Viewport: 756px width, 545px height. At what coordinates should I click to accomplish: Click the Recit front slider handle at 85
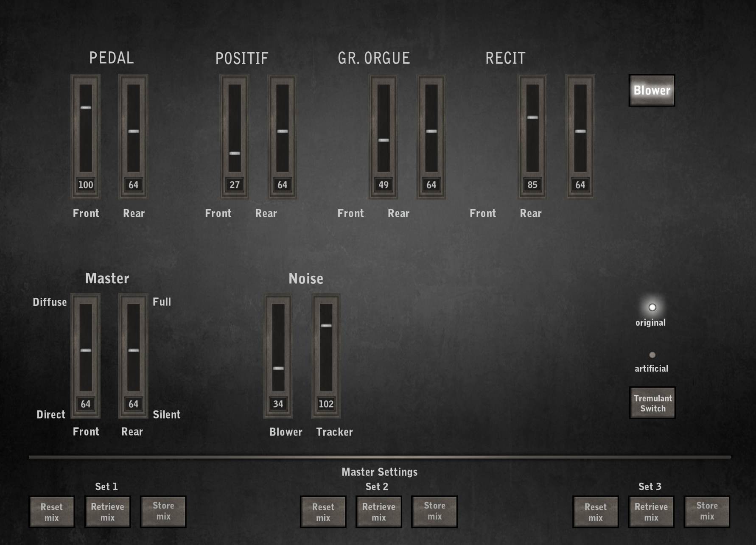point(532,117)
